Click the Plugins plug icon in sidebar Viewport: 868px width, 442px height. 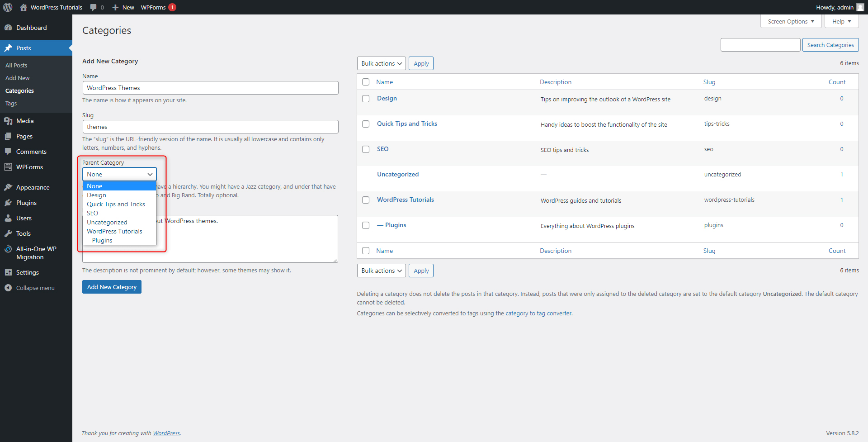tap(8, 203)
